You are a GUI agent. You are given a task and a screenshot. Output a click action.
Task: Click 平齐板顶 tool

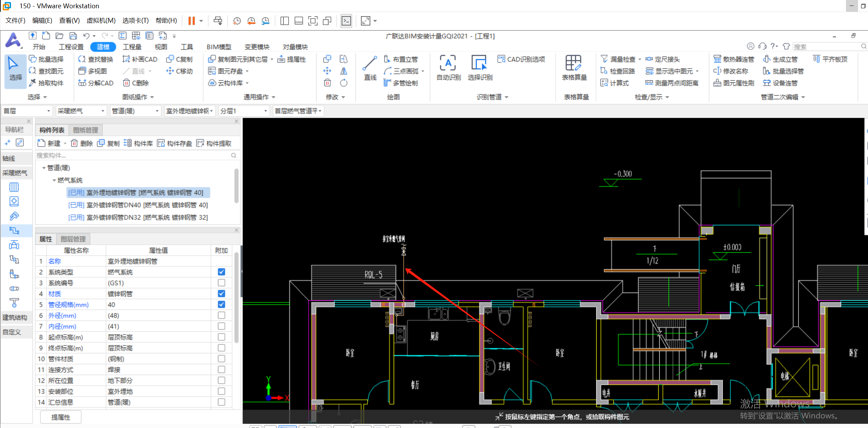pyautogui.click(x=830, y=59)
